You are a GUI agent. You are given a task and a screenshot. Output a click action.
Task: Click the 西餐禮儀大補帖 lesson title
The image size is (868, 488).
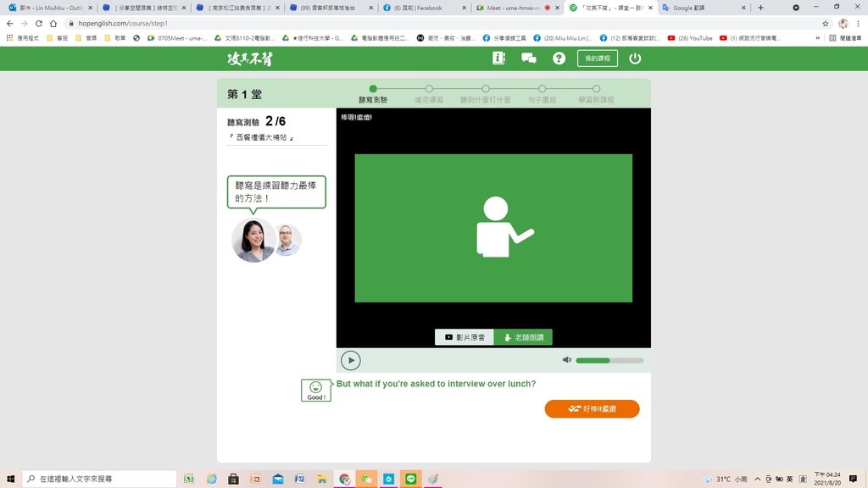point(261,137)
